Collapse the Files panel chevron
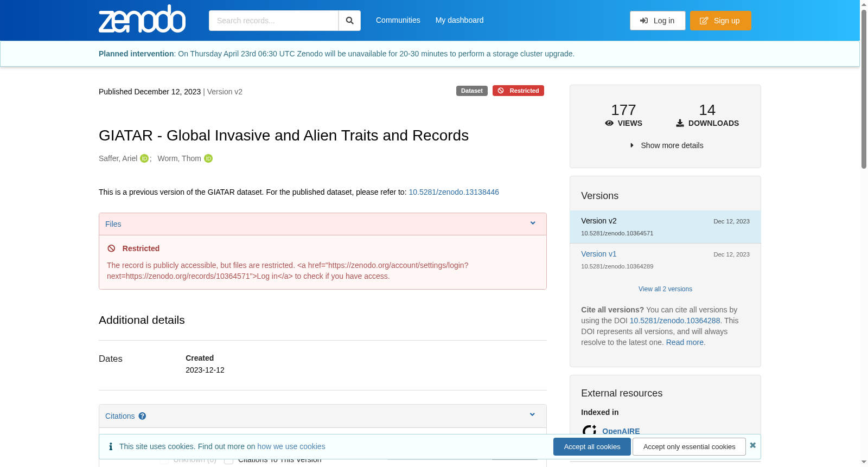Image resolution: width=868 pixels, height=467 pixels. 533,223
